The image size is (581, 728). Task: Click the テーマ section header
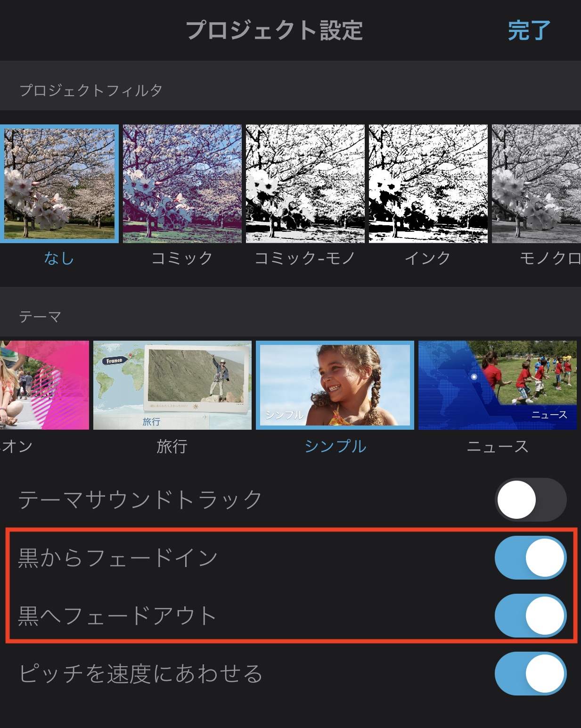click(x=40, y=317)
